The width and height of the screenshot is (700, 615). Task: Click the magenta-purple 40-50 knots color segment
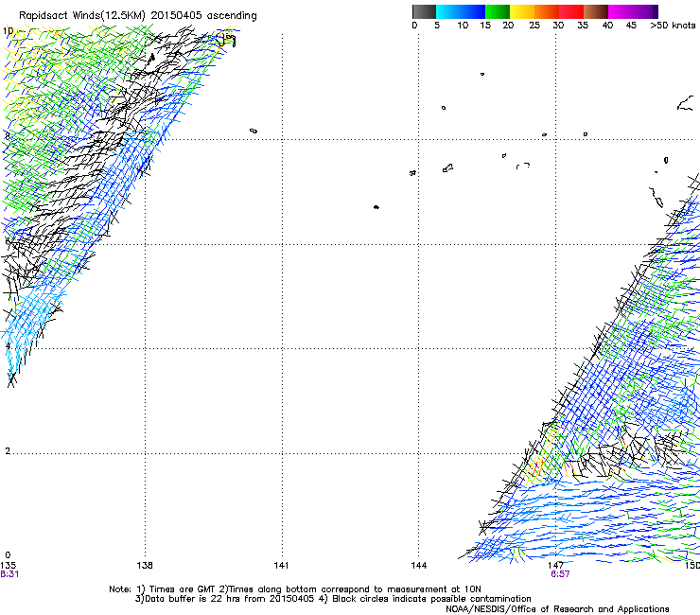tap(633, 11)
